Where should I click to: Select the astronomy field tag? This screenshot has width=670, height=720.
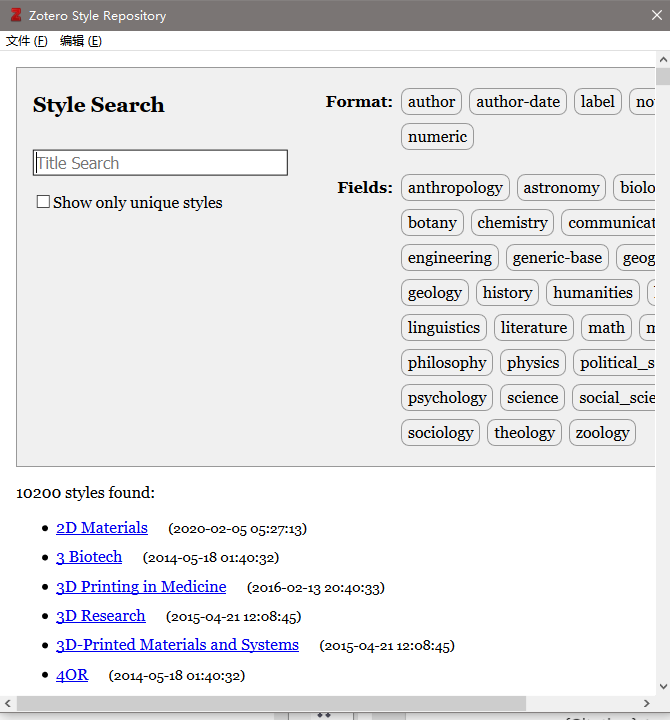point(561,187)
